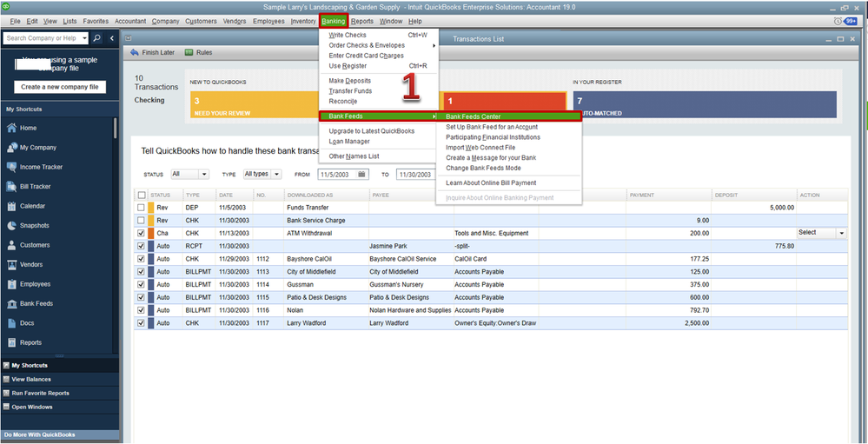868x444 pixels.
Task: Click Create a new company file
Action: click(x=60, y=87)
